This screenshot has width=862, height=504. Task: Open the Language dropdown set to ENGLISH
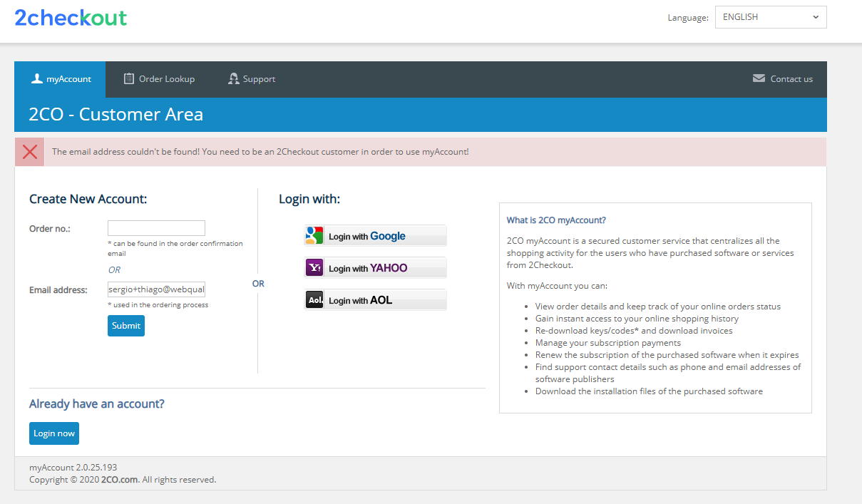coord(771,17)
